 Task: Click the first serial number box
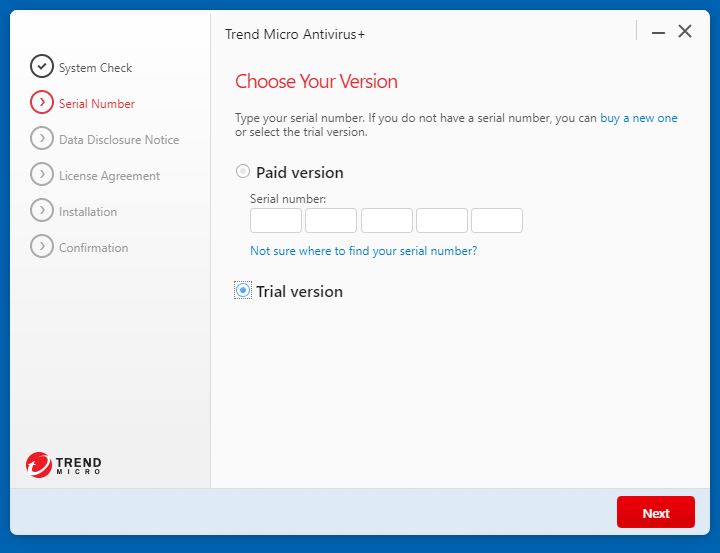point(276,220)
